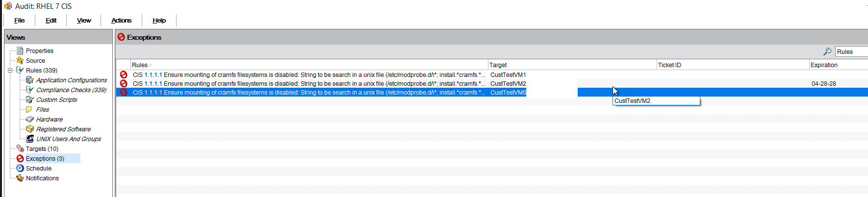Click the Schedule clock icon
The width and height of the screenshot is (868, 197).
pos(20,168)
